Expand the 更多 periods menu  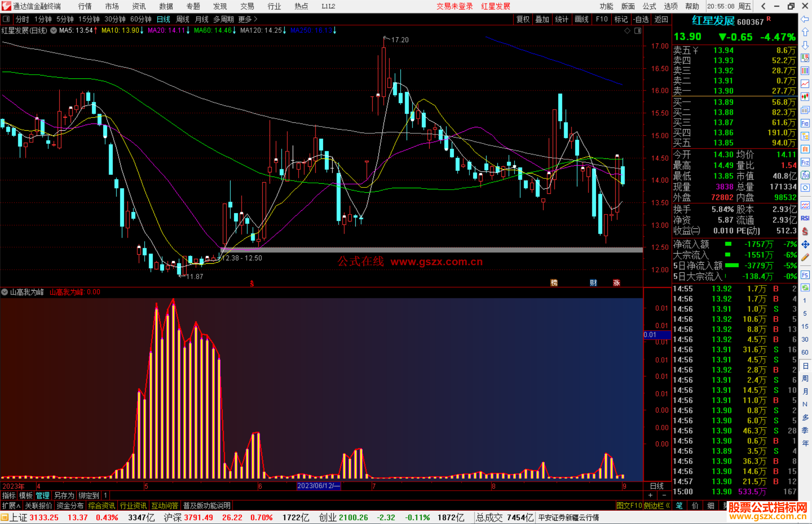click(x=248, y=19)
